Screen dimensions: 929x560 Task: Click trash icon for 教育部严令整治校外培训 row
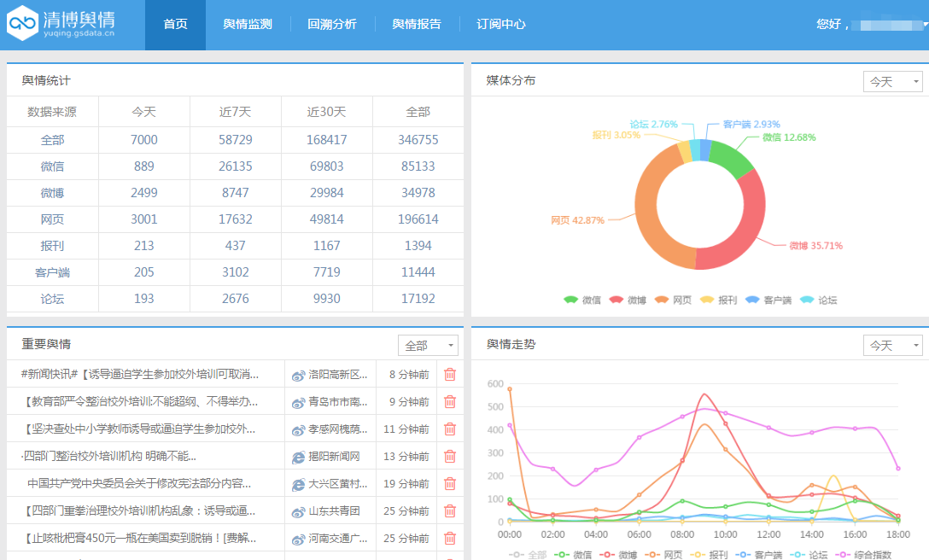450,402
